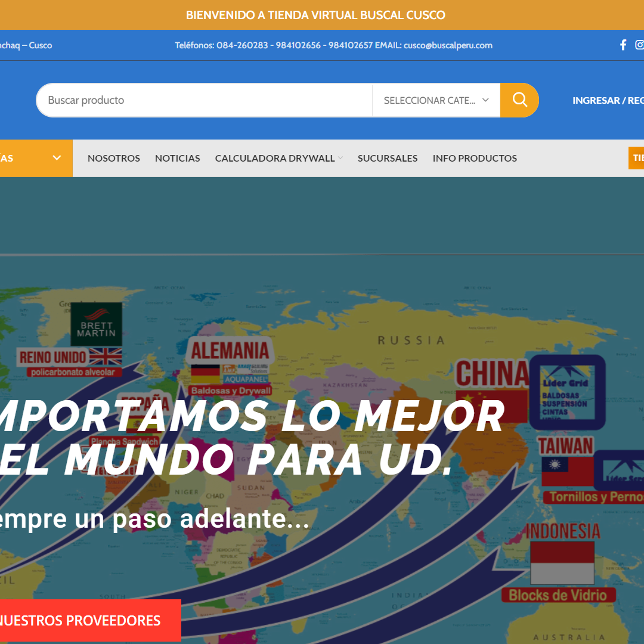Open the Noticias menu item

(178, 158)
